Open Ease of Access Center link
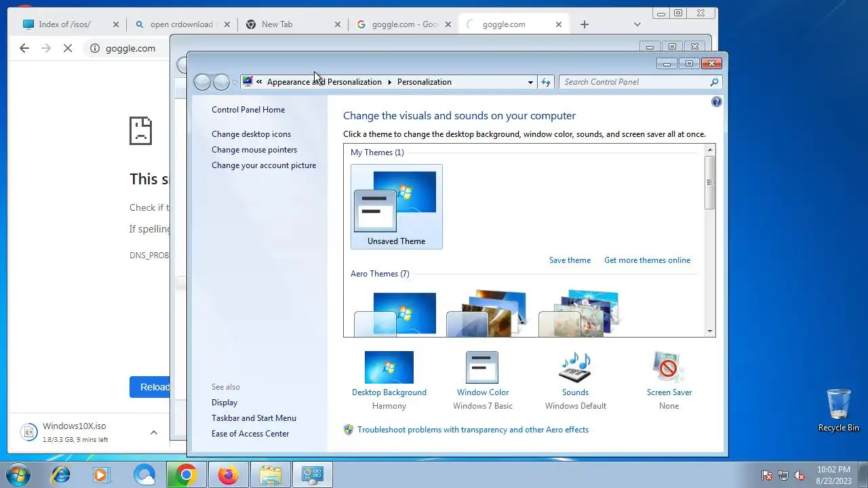The height and width of the screenshot is (488, 868). point(250,434)
